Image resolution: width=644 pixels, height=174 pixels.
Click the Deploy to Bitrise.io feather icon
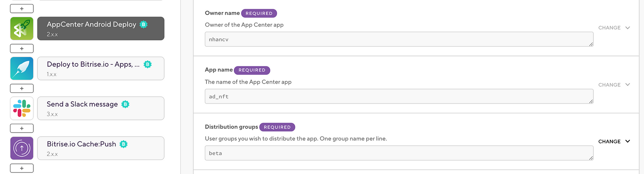click(22, 68)
